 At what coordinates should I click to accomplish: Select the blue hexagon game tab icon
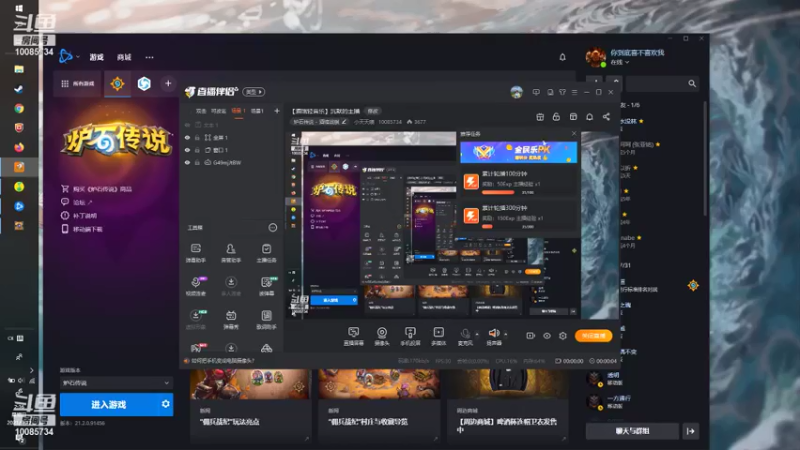point(144,83)
